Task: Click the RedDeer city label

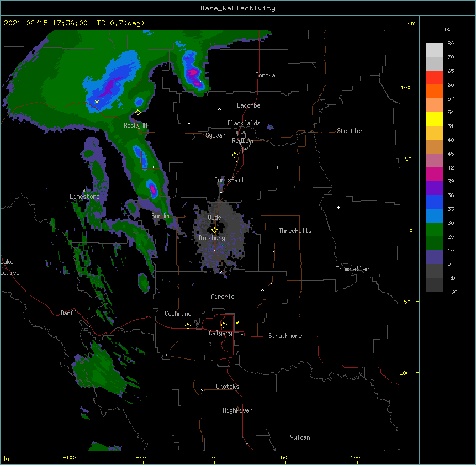Action: click(x=243, y=141)
